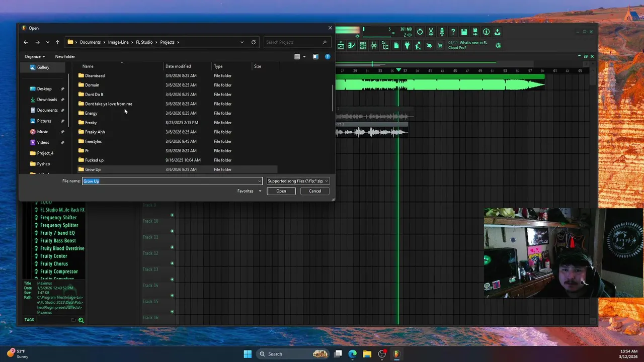Click the question mark help icon in FL Studio
The image size is (644, 362).
pyautogui.click(x=453, y=32)
